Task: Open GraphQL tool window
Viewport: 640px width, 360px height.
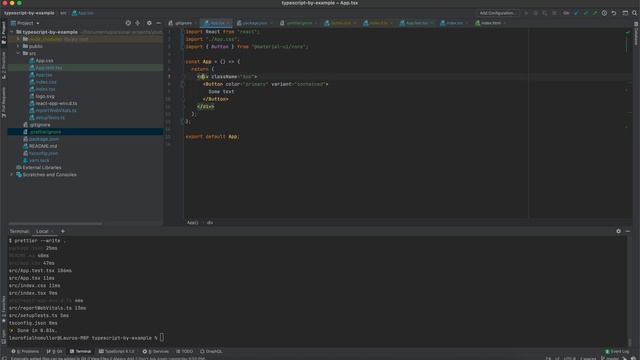Action: pos(211,351)
